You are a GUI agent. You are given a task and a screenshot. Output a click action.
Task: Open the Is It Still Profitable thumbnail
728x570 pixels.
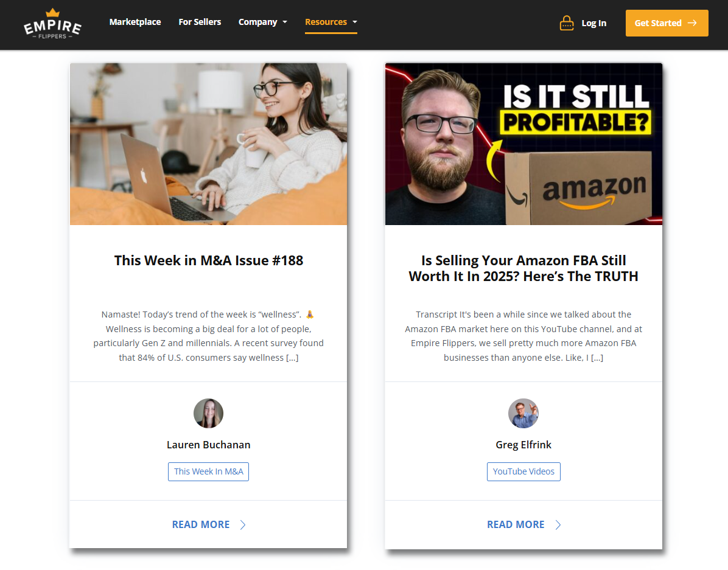point(523,144)
